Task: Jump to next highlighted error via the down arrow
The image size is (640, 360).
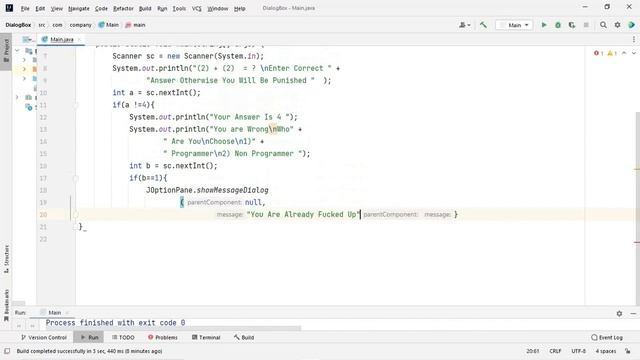Action: pos(633,53)
